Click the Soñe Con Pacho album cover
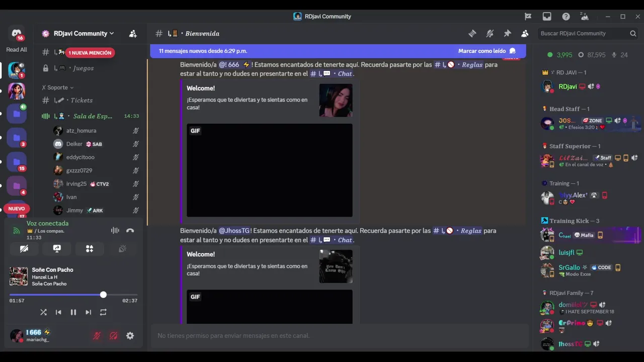 pyautogui.click(x=19, y=277)
